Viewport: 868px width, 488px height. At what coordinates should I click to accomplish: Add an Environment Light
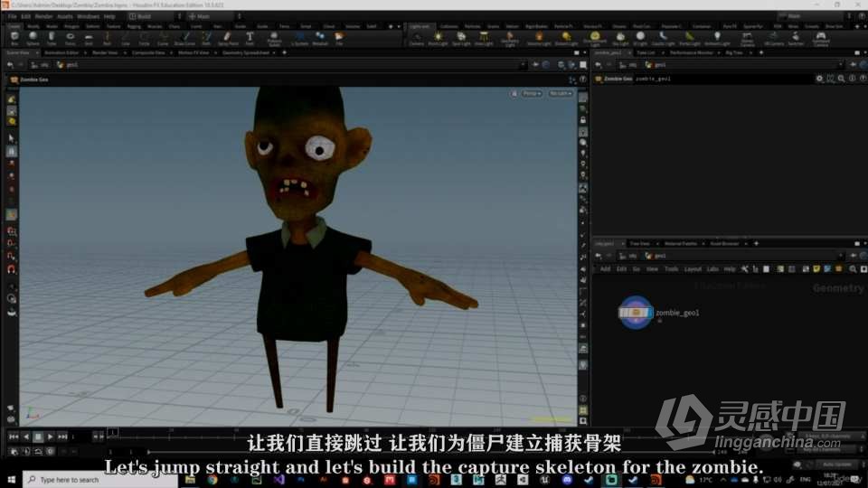pyautogui.click(x=595, y=39)
